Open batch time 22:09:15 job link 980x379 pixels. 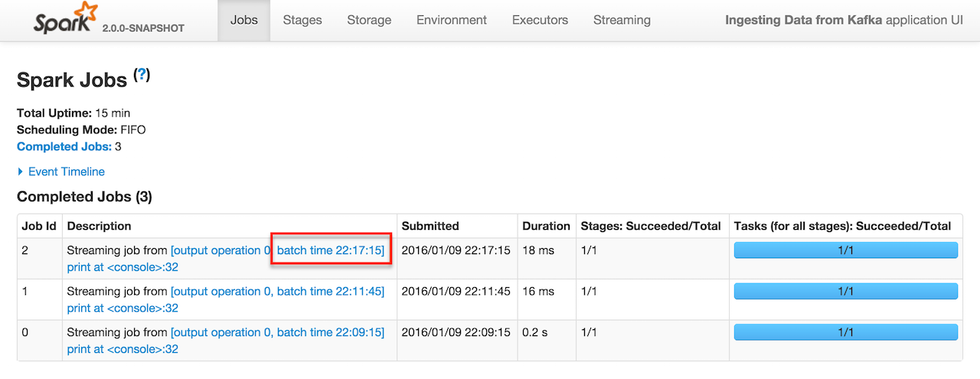pyautogui.click(x=331, y=332)
